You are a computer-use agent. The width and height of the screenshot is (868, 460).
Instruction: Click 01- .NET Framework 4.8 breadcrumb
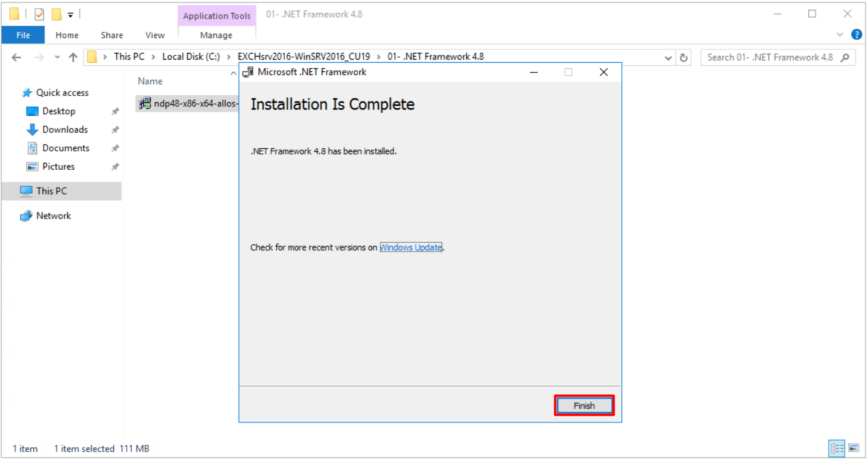tap(436, 57)
